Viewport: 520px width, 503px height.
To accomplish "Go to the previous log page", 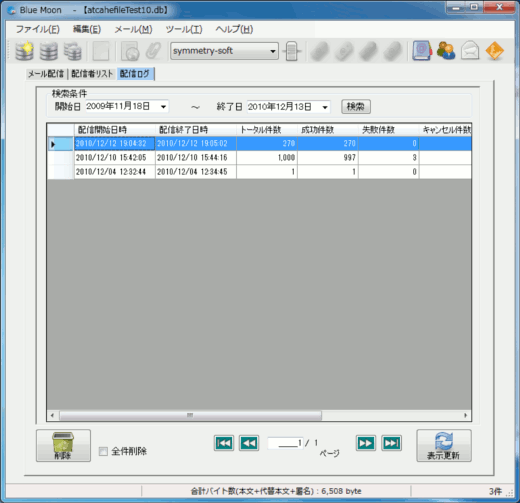I will (x=249, y=443).
